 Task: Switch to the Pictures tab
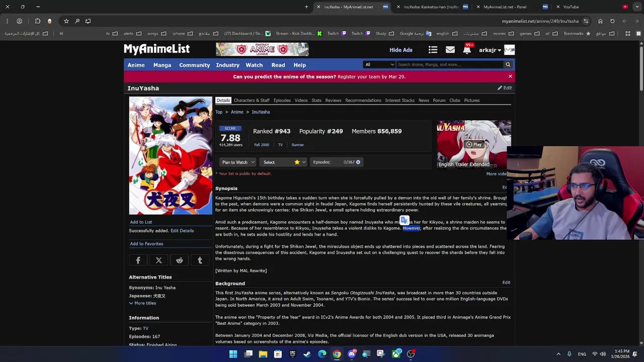(x=472, y=100)
